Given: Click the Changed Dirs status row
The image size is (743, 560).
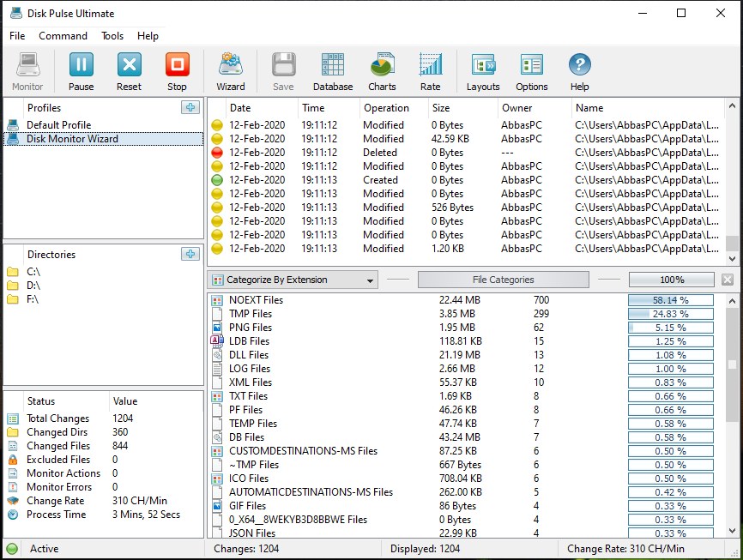Looking at the screenshot, I should click(105, 432).
